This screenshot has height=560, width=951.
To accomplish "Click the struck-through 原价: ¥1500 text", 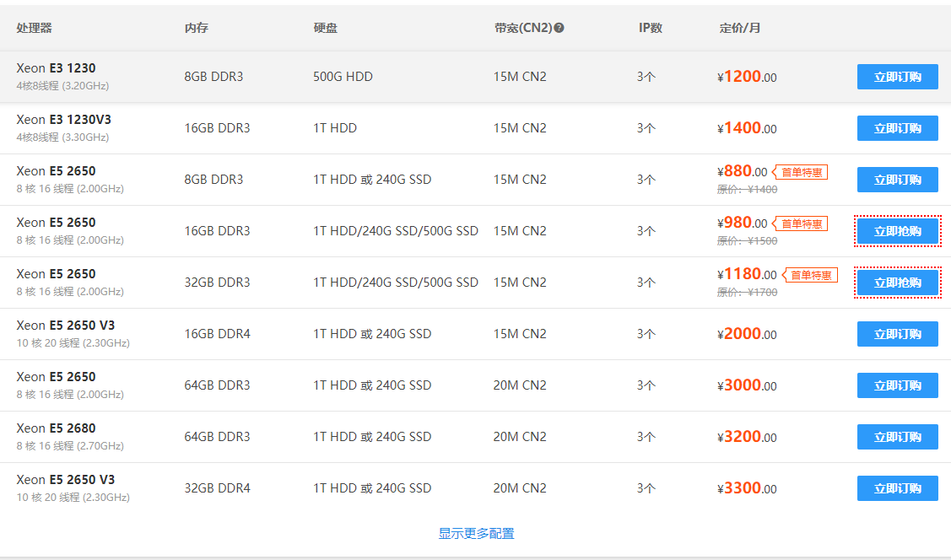I will (748, 241).
